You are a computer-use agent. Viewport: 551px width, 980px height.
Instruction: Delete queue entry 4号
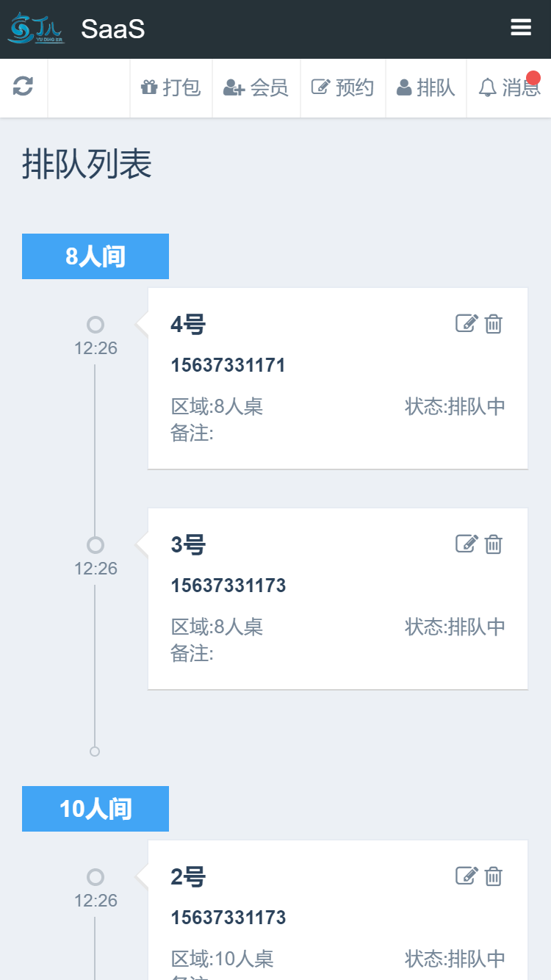494,323
